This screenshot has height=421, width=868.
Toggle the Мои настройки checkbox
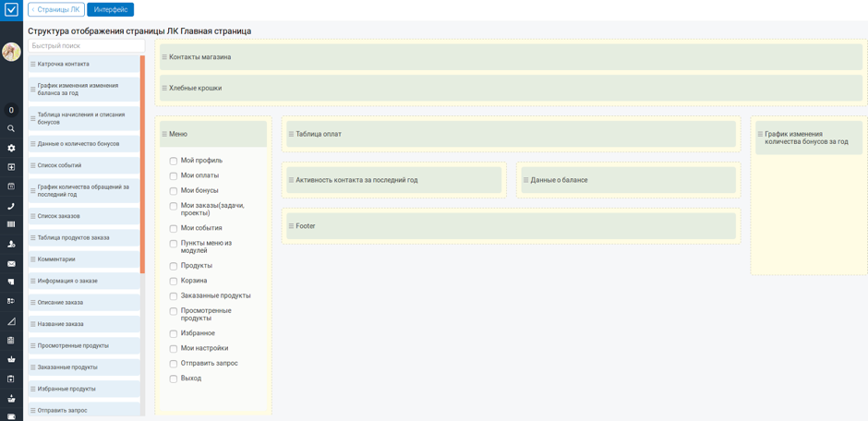tap(174, 349)
